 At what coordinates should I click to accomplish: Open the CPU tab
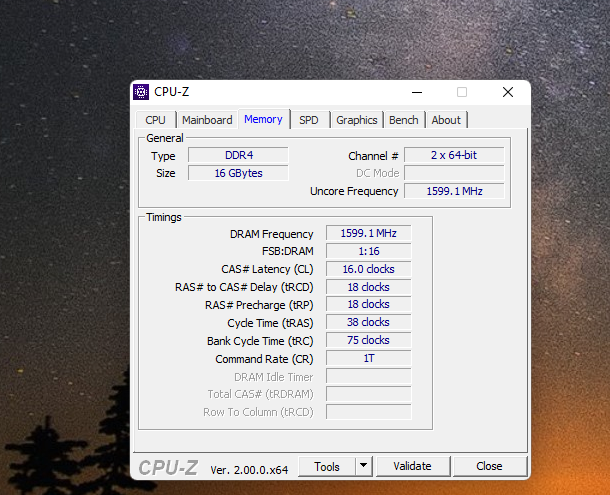(156, 120)
